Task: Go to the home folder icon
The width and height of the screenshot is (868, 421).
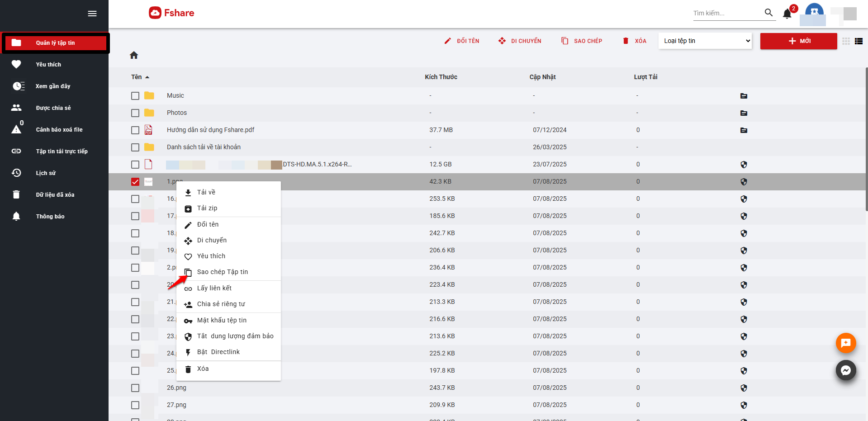Action: coord(134,55)
